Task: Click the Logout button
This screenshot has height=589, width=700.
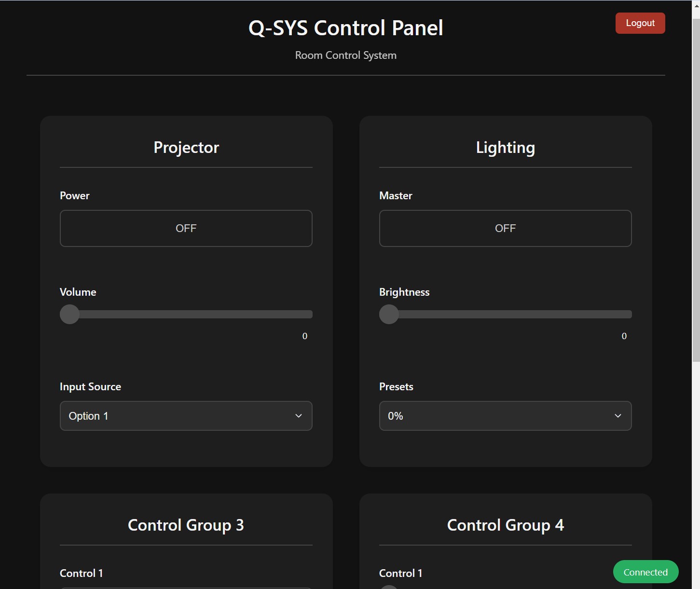Action: point(640,23)
